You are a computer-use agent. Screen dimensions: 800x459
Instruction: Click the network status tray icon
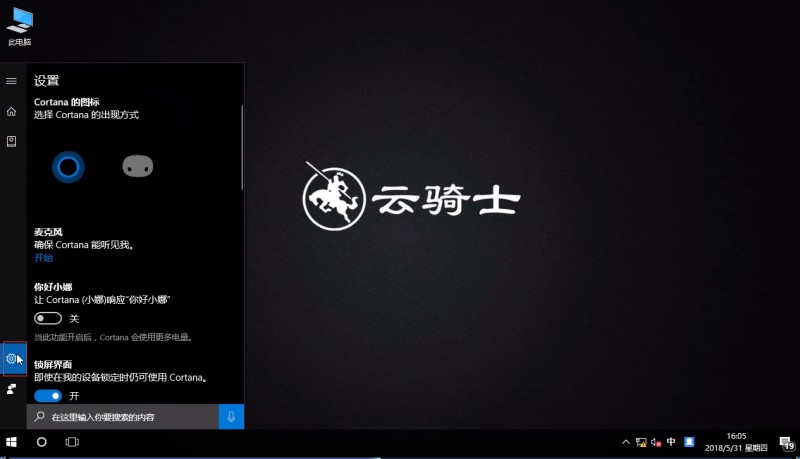641,442
